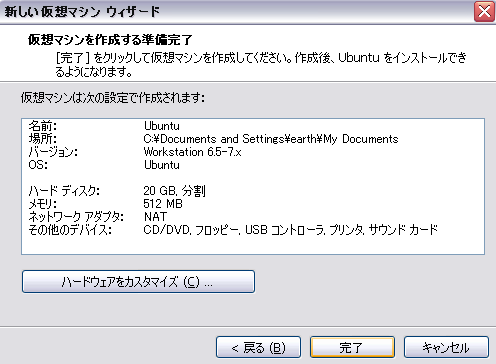Image resolution: width=496 pixels, height=364 pixels.
Task: Click the Workstation 6.5-7.x value
Action: (192, 152)
